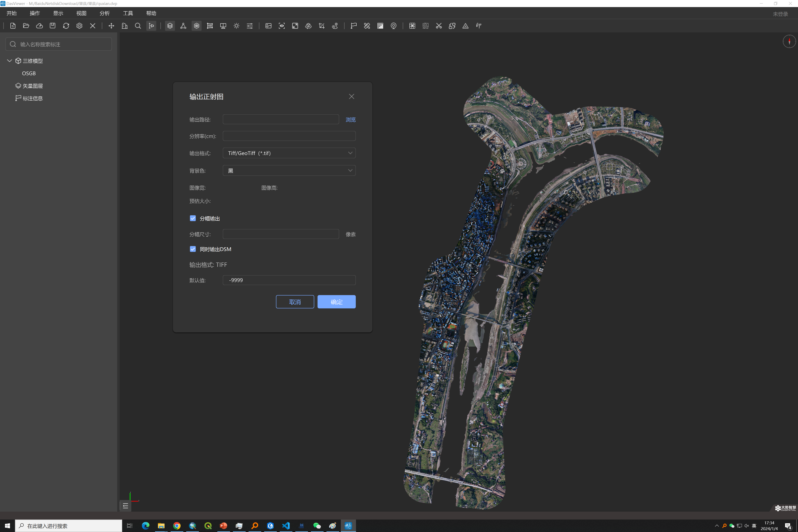The image size is (798, 532).
Task: Click the 分幅尺寸 input field
Action: [281, 234]
